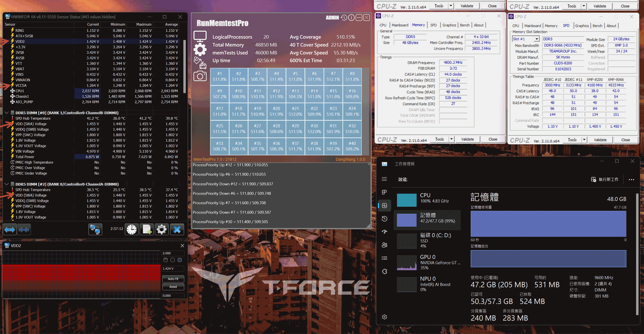644x334 pixels.
Task: Open Task Manager Users sidebar icon
Action: tap(384, 245)
